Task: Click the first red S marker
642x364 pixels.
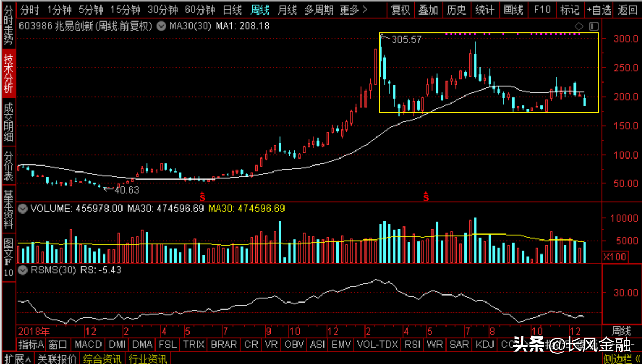Action: 202,196
